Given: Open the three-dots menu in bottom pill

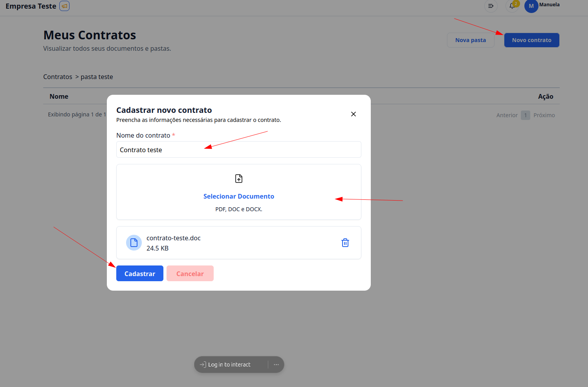Looking at the screenshot, I should click(x=277, y=365).
